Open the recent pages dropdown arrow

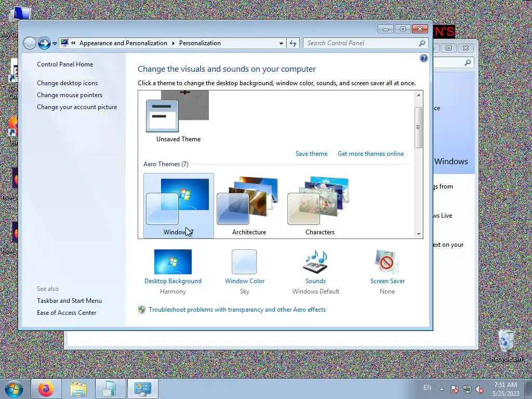55,44
